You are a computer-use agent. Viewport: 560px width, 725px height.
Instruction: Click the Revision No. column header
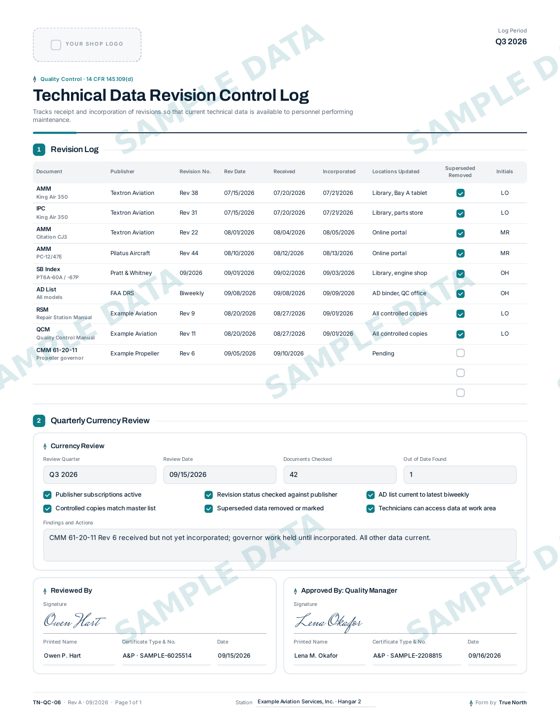pos(195,172)
